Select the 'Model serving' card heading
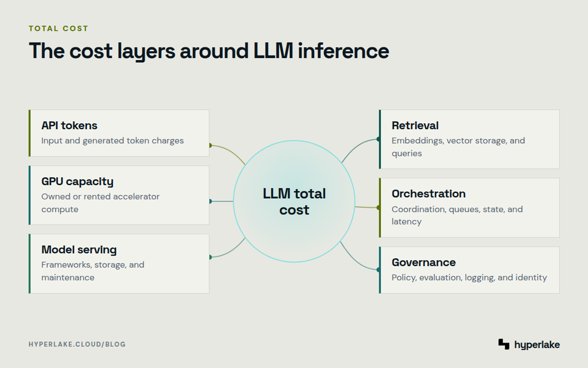Screen dimensions: 588x368 (79, 250)
